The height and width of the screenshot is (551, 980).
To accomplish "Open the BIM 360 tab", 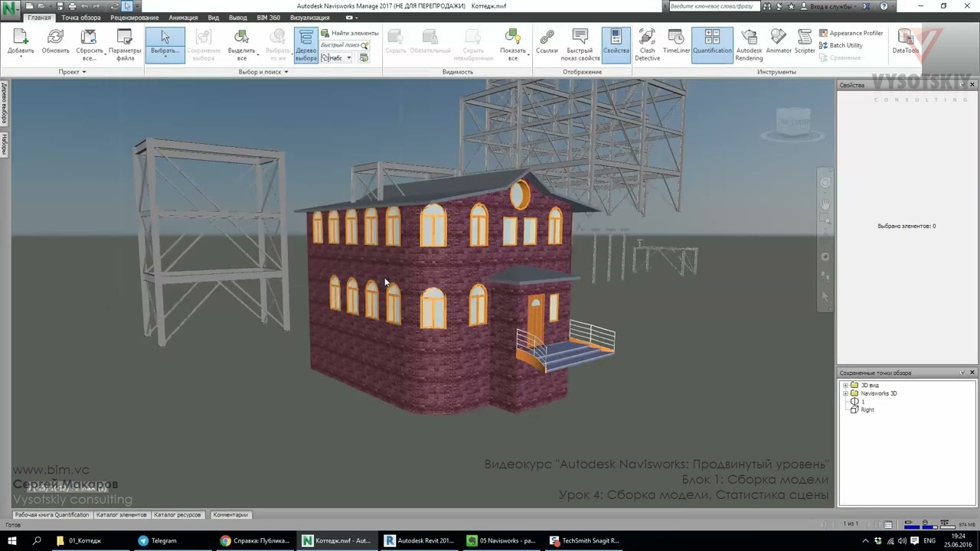I will pos(268,18).
